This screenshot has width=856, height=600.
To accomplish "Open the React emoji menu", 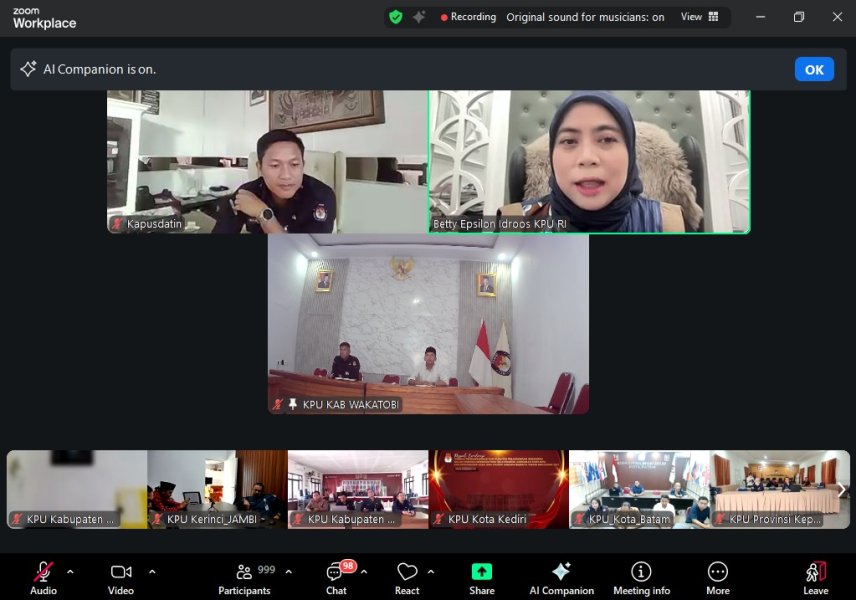I will tap(407, 577).
